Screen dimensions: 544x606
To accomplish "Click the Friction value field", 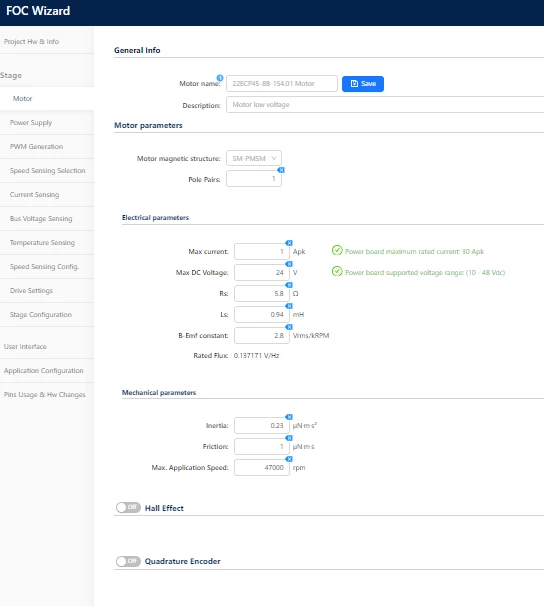I will 262,447.
